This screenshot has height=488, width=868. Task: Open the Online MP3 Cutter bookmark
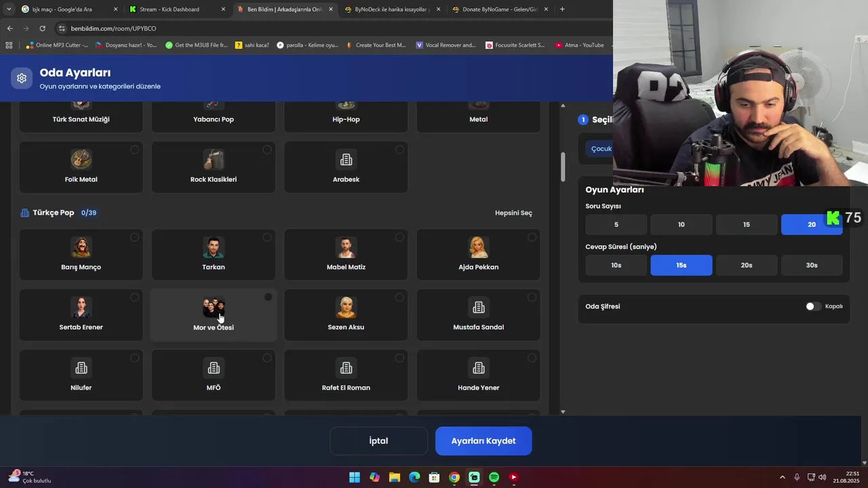[57, 45]
